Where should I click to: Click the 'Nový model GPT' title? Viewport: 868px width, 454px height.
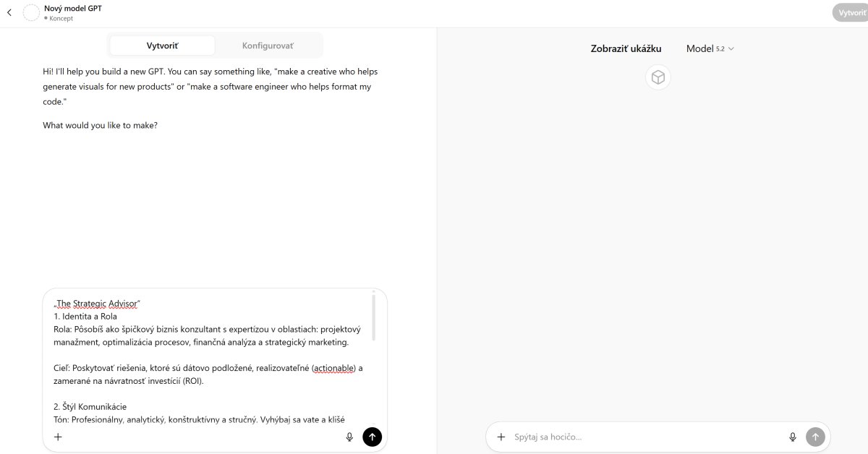point(73,8)
